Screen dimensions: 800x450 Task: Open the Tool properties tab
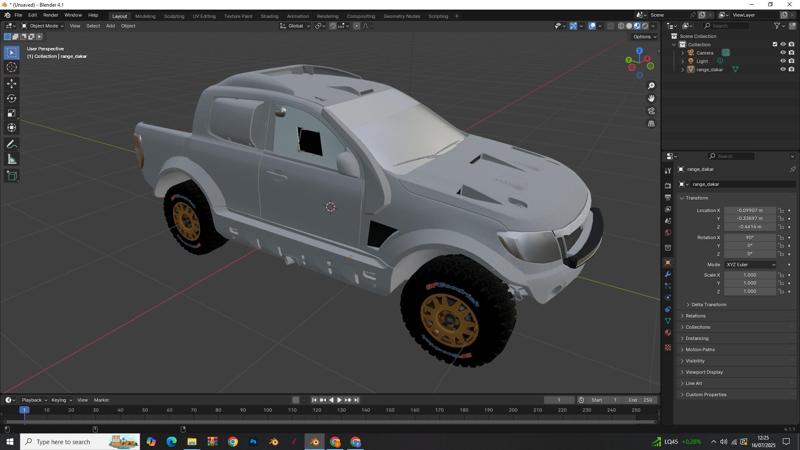[x=668, y=171]
